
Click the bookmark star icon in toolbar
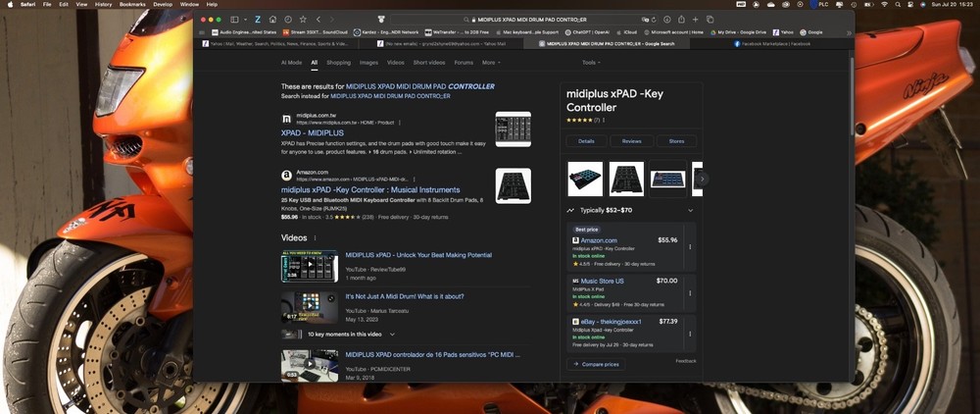(x=302, y=19)
